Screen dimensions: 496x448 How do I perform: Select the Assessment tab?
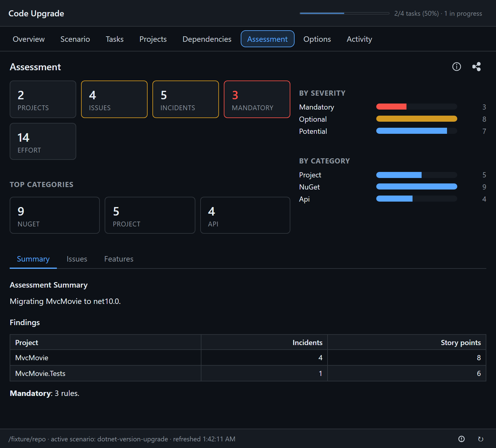pyautogui.click(x=267, y=39)
